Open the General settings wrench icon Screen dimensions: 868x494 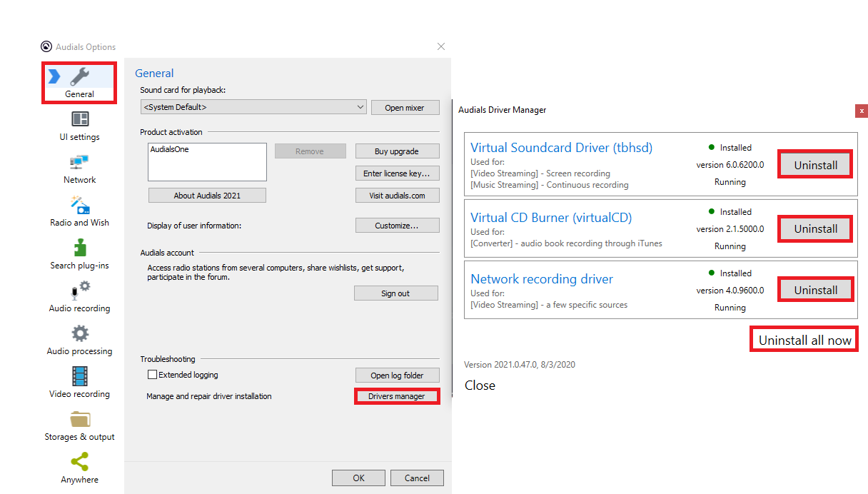tap(79, 76)
